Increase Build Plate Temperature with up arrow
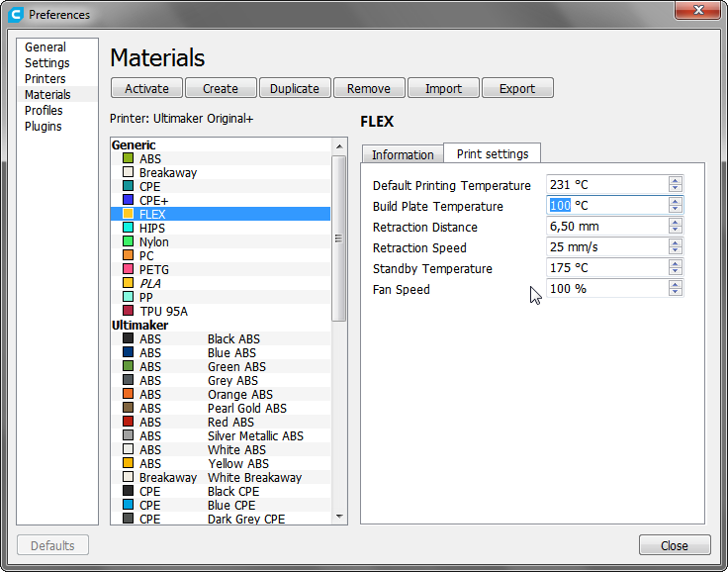Screen dimensions: 728x572 click(675, 202)
